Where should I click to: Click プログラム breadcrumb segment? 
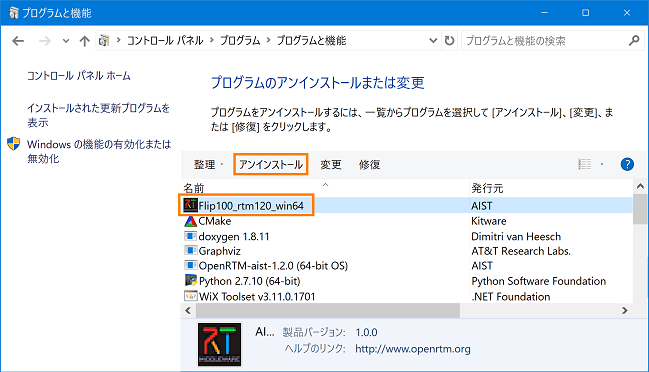point(240,41)
